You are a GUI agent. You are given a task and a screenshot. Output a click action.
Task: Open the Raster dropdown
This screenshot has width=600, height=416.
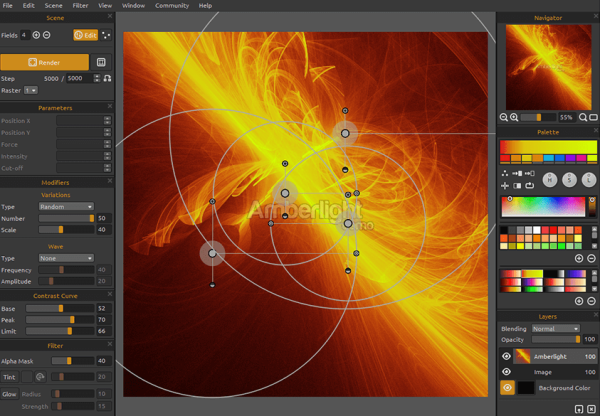[31, 90]
